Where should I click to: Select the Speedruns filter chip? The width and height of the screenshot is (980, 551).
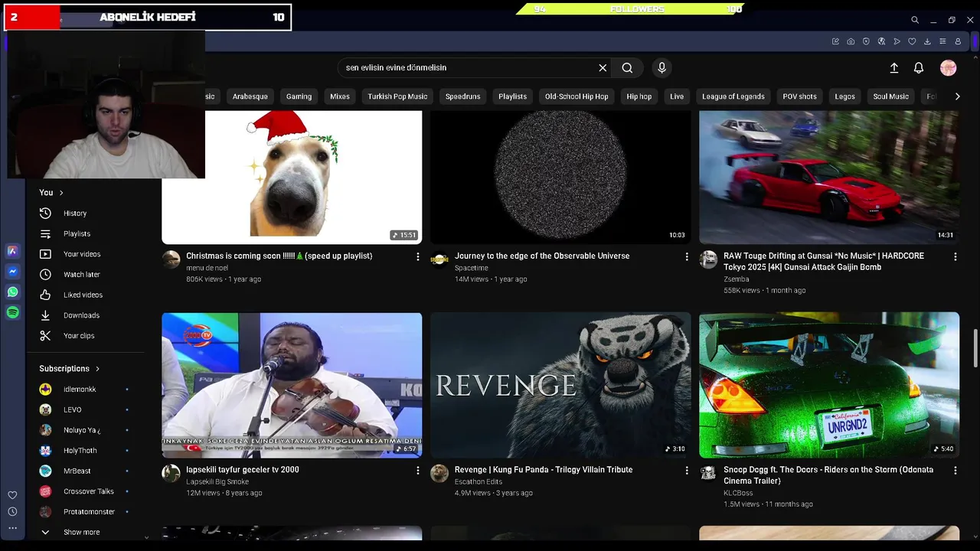463,96
